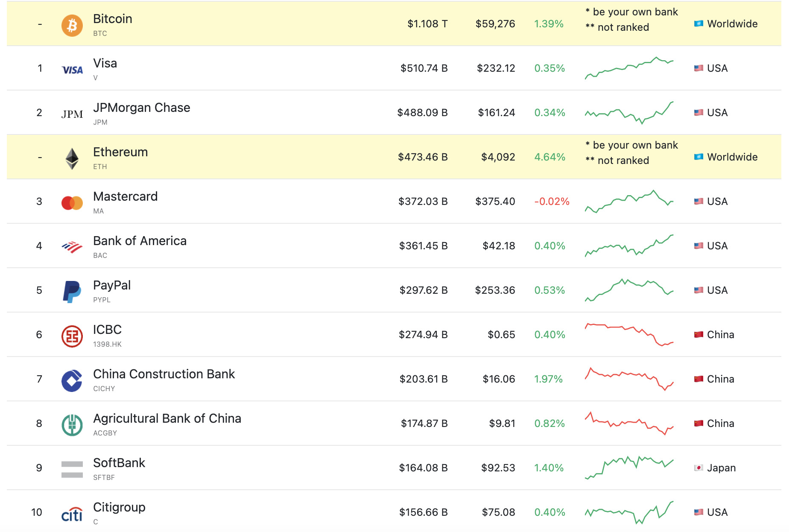This screenshot has height=532, width=789.
Task: Click Mastercard daily change -0.02%
Action: 552,201
